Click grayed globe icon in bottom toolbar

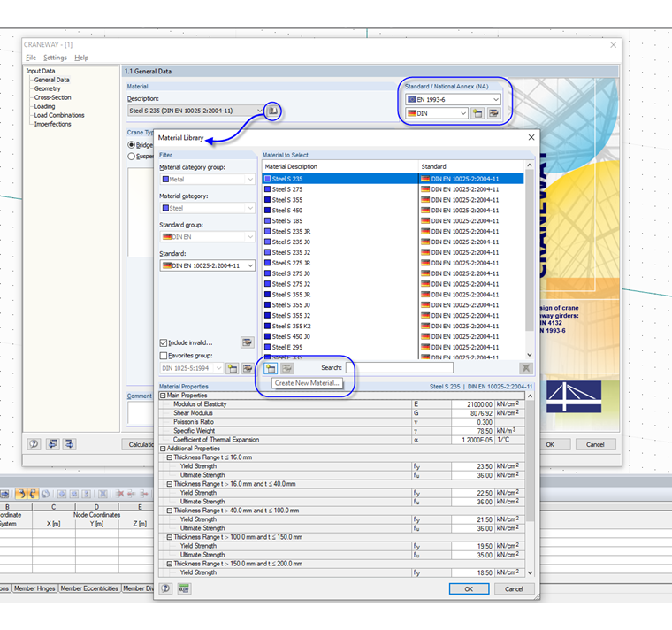[45, 494]
